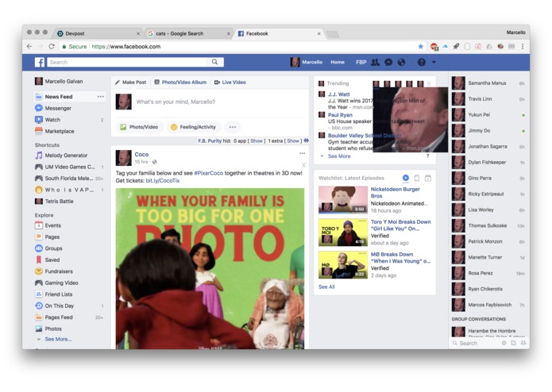Expand See More in Trending
This screenshot has width=552, height=392.
pyautogui.click(x=339, y=156)
